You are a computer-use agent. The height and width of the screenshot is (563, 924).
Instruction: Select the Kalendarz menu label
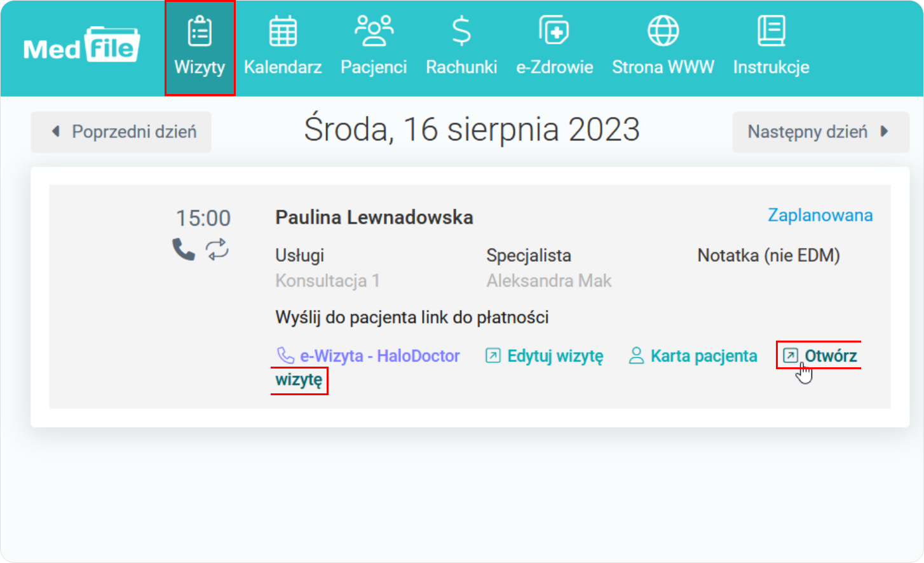(283, 67)
